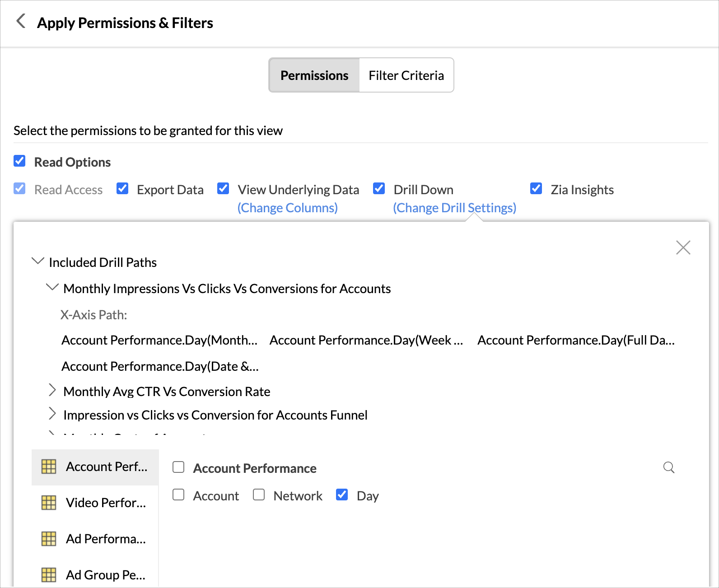719x588 pixels.
Task: Select Video Performance table icon
Action: click(49, 503)
